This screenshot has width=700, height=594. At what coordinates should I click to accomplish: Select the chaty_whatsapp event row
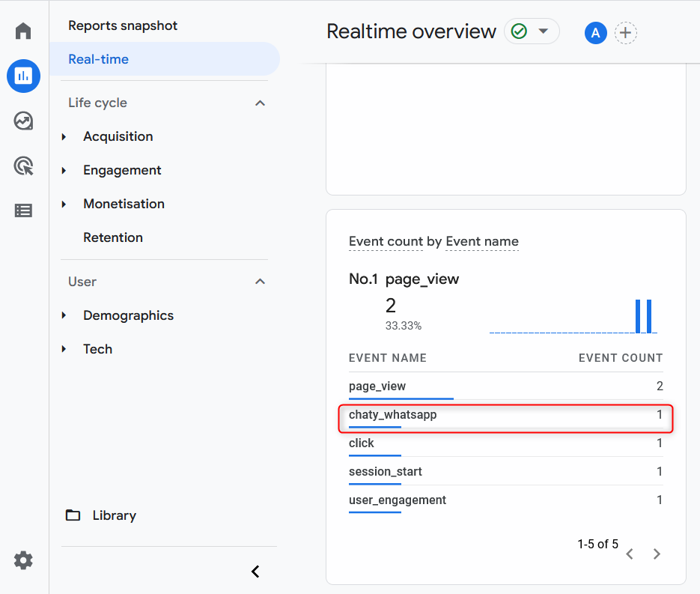coord(506,415)
